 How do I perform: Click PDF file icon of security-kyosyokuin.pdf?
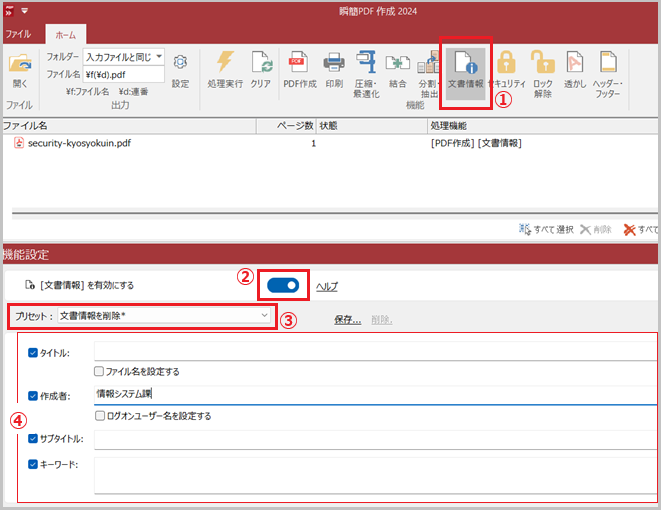tap(19, 143)
